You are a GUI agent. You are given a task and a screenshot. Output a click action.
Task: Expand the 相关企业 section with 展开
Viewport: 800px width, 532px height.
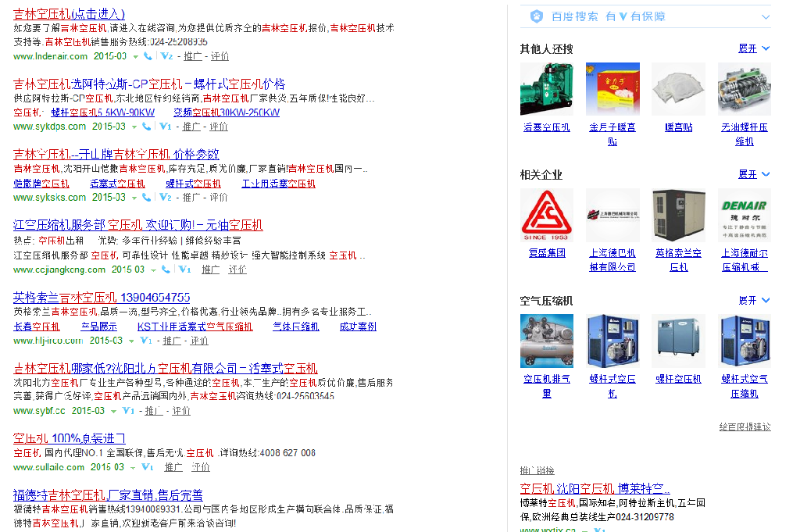pyautogui.click(x=754, y=174)
